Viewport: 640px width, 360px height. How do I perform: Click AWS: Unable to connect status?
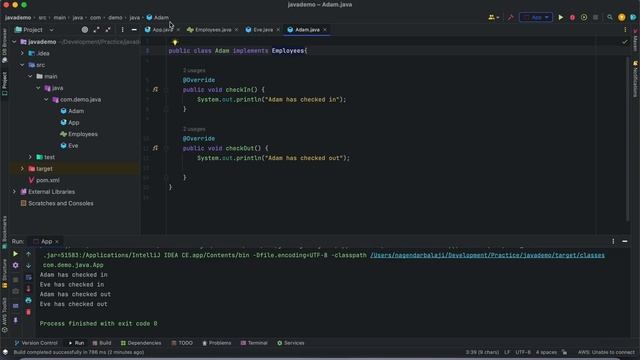606,352
